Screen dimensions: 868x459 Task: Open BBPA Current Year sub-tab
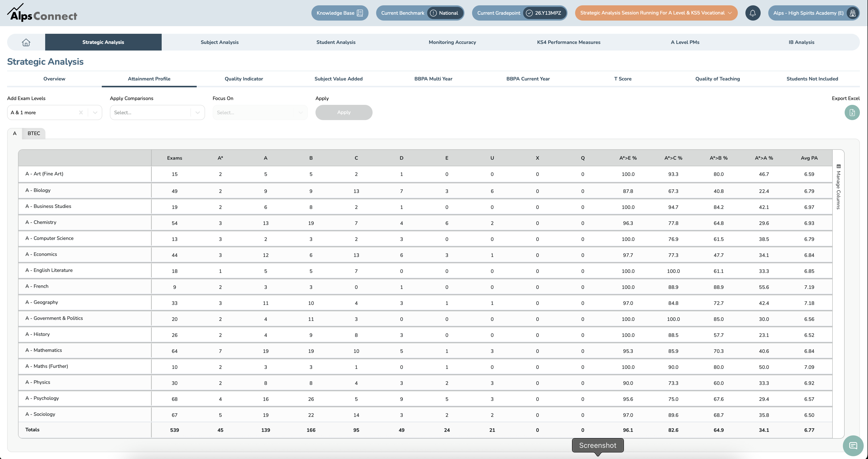528,79
